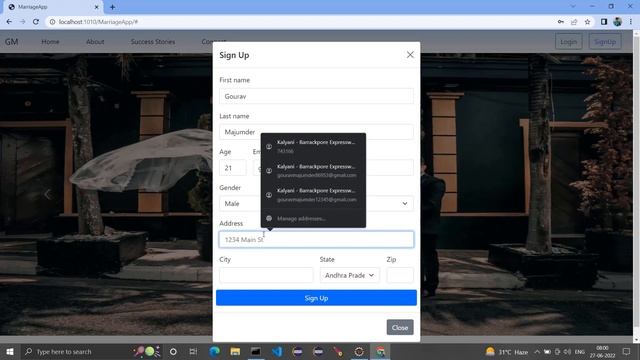This screenshot has width=640, height=360.
Task: Close Sign Up dialog with X icon
Action: pyautogui.click(x=410, y=55)
